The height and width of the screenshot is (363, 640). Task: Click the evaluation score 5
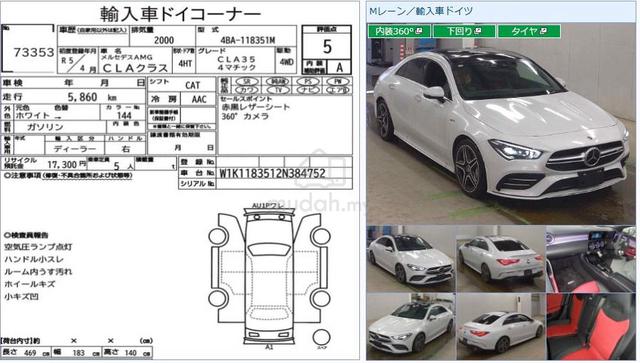[327, 47]
